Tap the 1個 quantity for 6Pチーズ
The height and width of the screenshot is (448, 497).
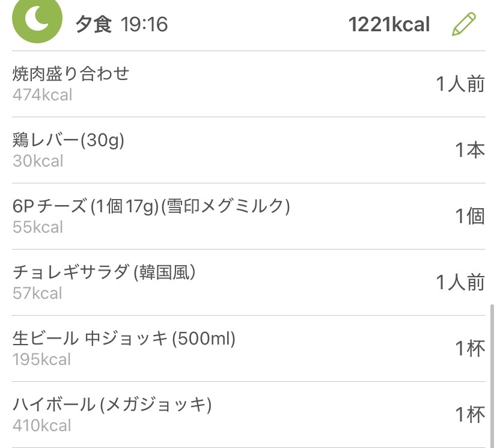[469, 216]
